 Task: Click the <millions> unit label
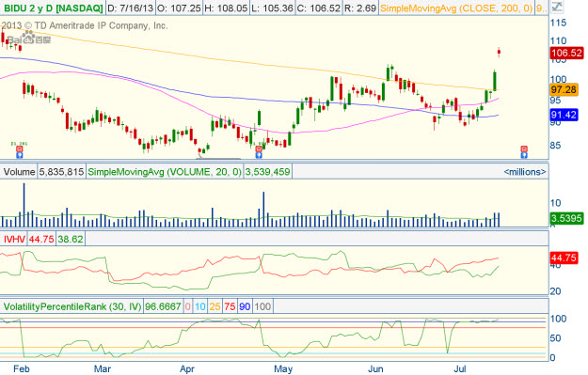point(525,172)
